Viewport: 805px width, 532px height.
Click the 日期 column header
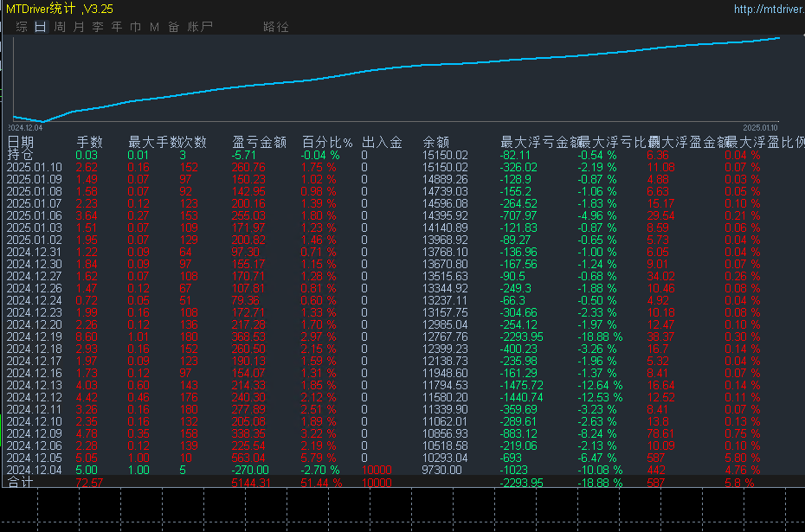[22, 142]
